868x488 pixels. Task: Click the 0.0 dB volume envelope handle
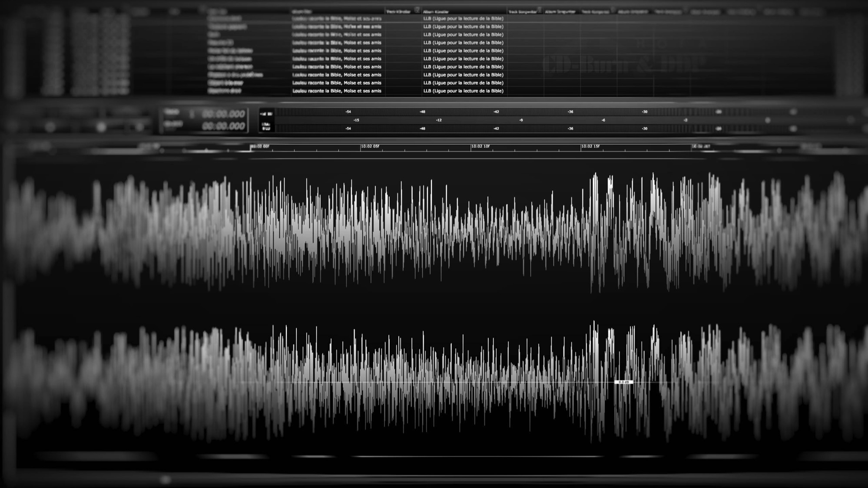(x=623, y=382)
